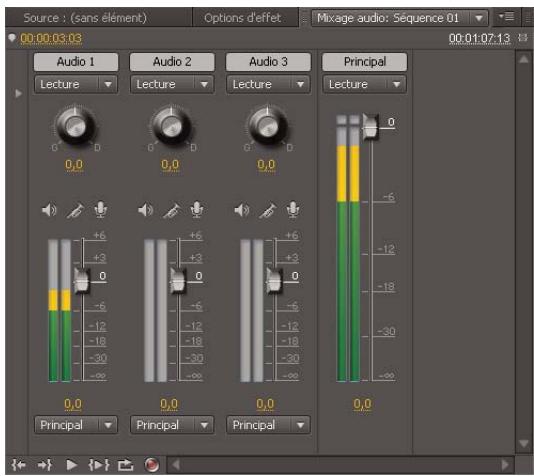The image size is (534, 476).
Task: Click the red Record button
Action: pos(152,465)
